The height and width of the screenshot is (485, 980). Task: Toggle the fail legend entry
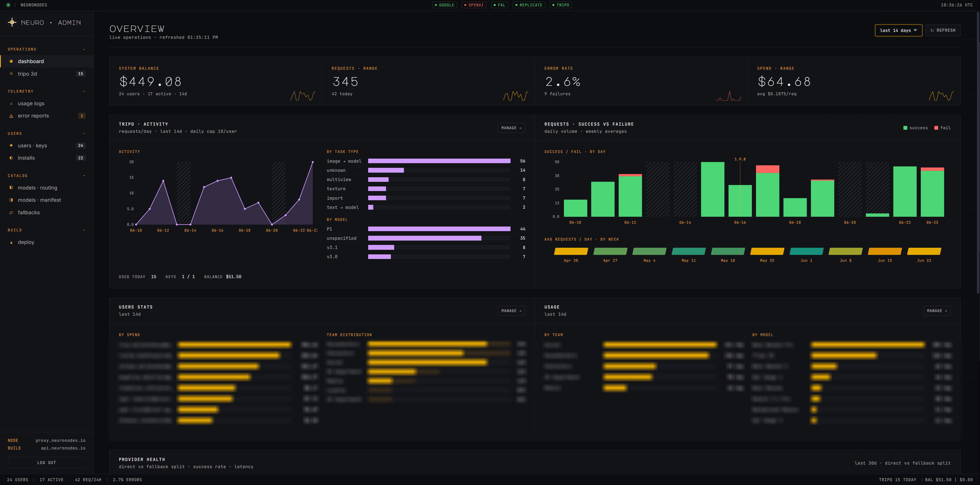[x=942, y=128]
